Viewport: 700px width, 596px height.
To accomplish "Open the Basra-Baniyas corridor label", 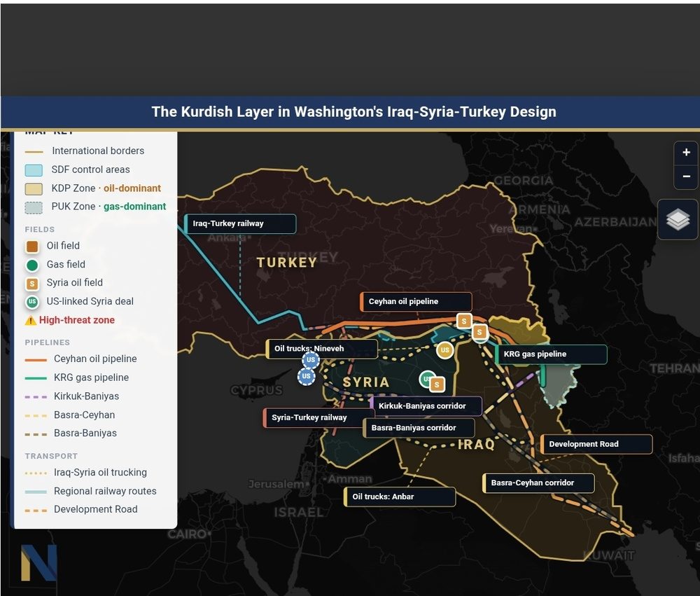I will click(419, 428).
